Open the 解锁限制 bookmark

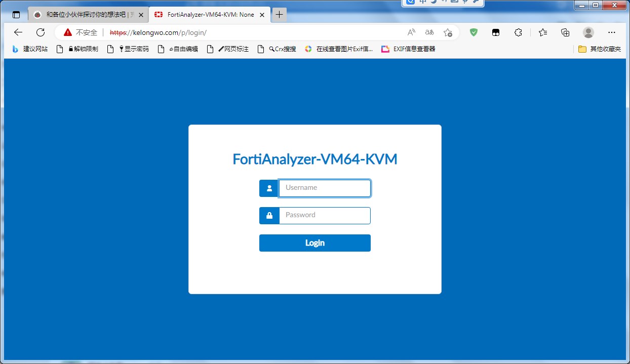[77, 49]
